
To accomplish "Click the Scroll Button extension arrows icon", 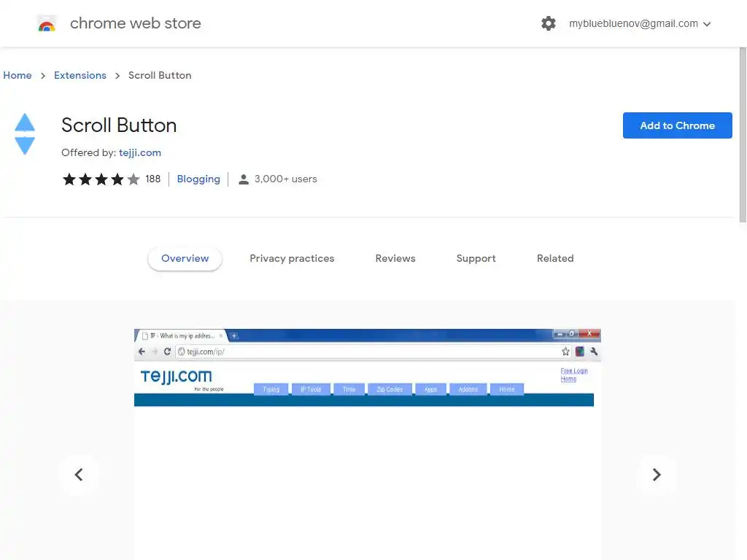I will 25,134.
